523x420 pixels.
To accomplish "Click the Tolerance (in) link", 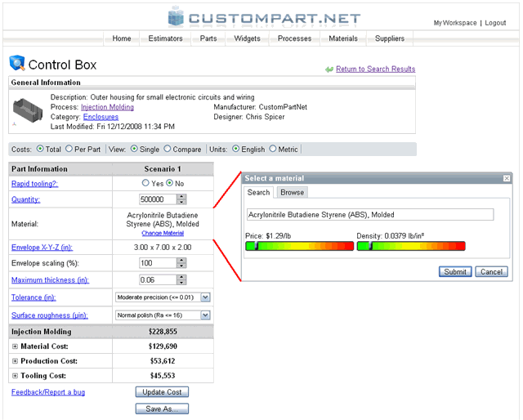I will point(34,297).
